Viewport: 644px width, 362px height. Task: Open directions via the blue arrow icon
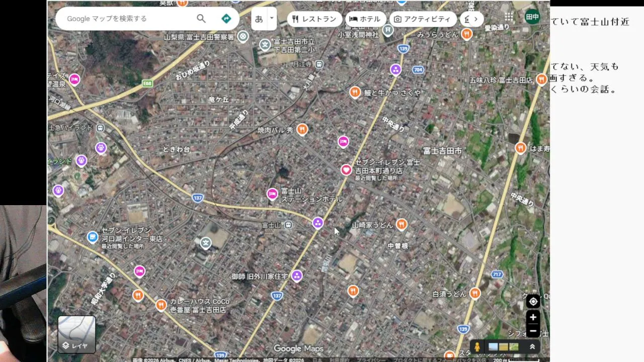pos(226,19)
